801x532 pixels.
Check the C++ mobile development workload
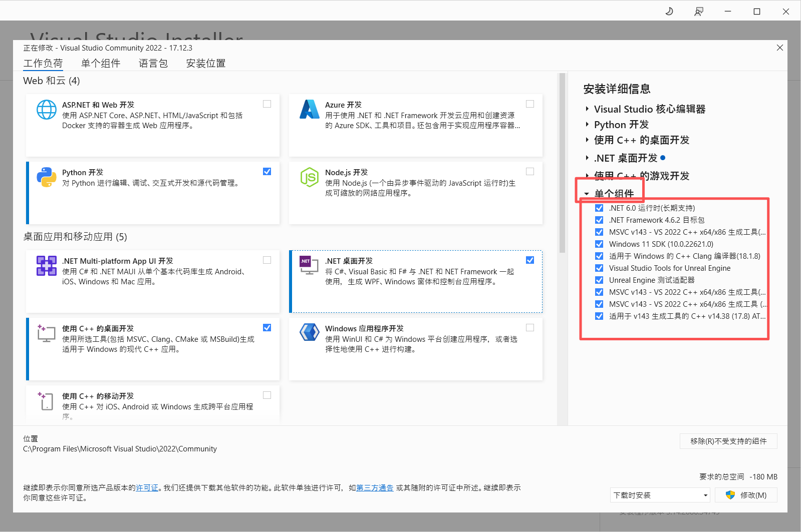pyautogui.click(x=267, y=395)
